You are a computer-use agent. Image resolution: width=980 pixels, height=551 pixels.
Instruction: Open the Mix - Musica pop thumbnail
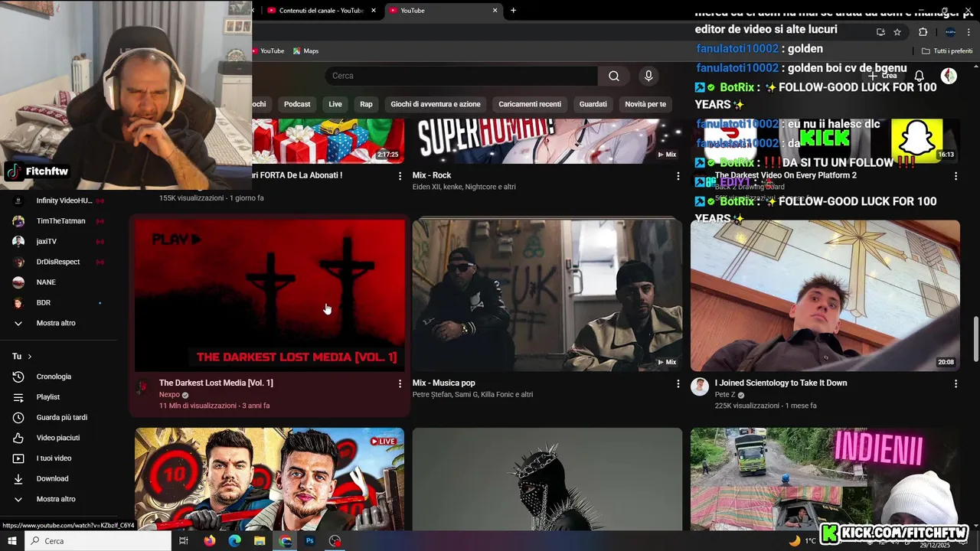(x=547, y=295)
